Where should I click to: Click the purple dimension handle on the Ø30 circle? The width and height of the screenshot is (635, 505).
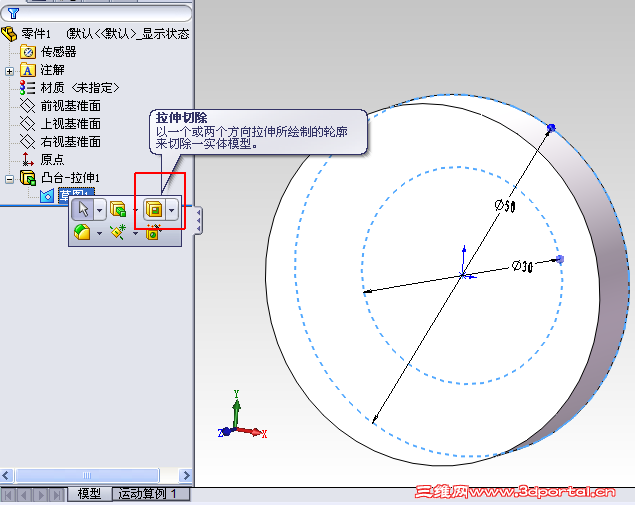tap(560, 259)
